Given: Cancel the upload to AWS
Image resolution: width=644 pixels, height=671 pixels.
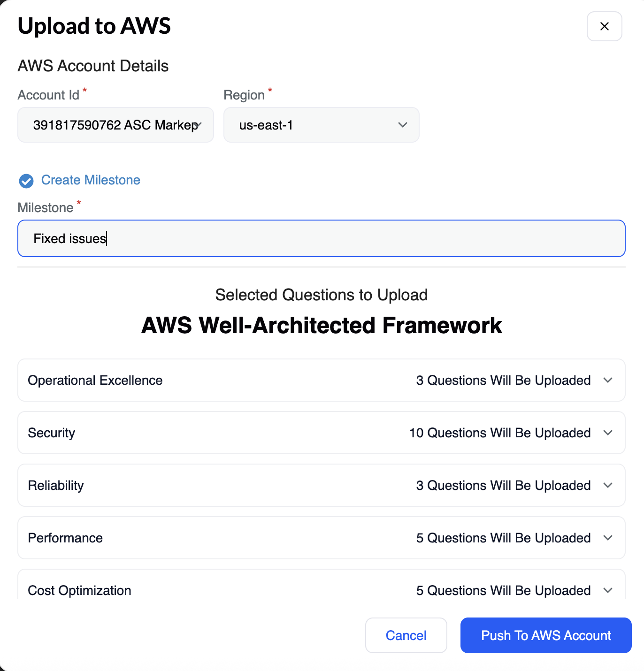Looking at the screenshot, I should [x=406, y=635].
